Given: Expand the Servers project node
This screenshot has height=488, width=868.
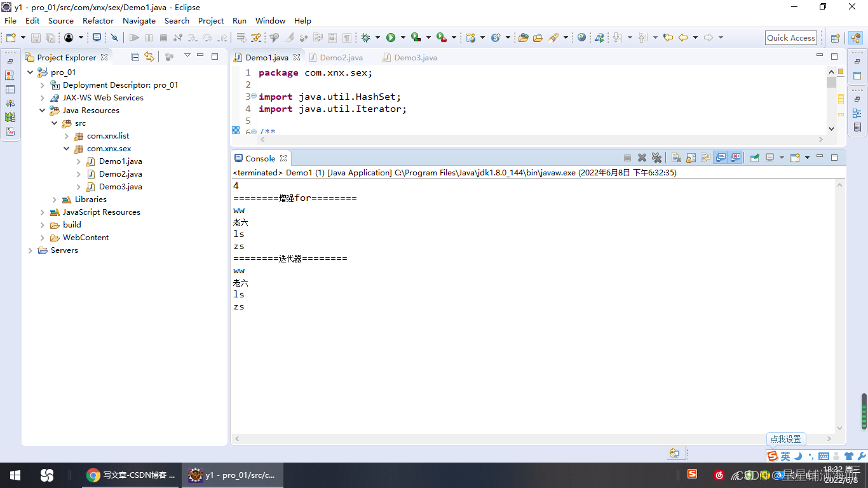Looking at the screenshot, I should click(x=30, y=250).
